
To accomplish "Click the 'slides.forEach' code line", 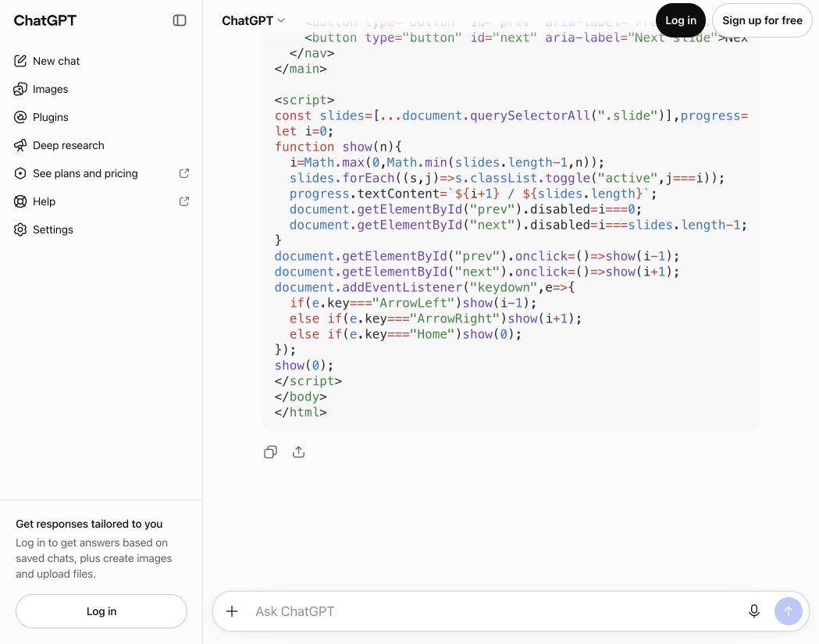I will (x=507, y=178).
